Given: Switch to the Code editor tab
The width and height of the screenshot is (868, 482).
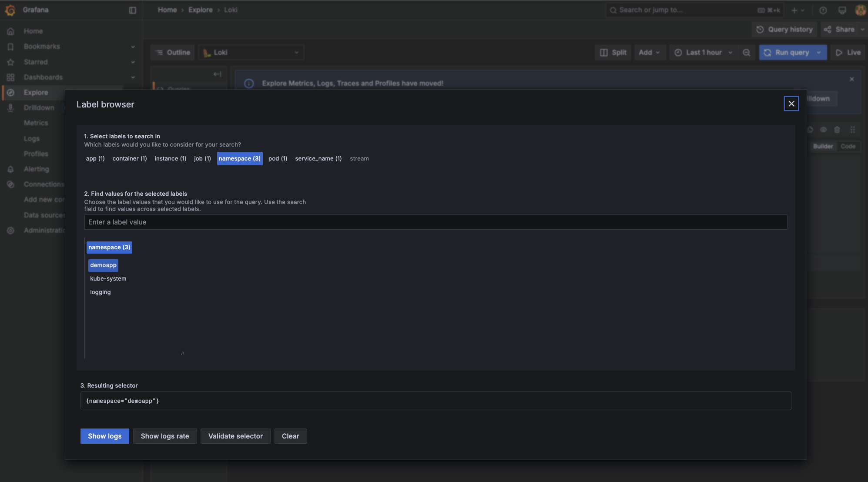Looking at the screenshot, I should [x=848, y=146].
